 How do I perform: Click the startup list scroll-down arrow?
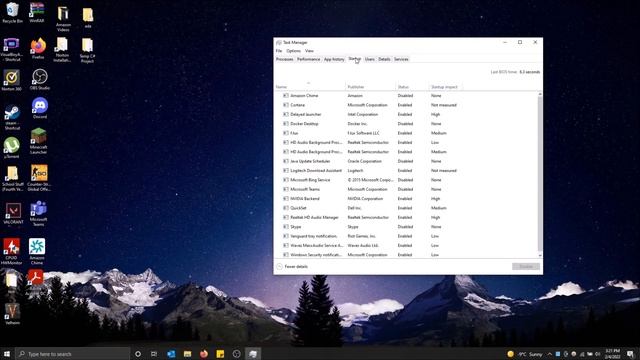pyautogui.click(x=540, y=255)
